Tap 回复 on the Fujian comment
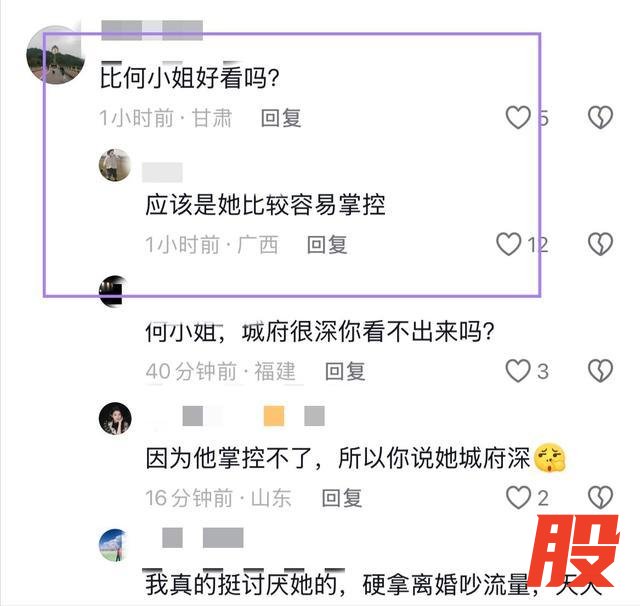640x606 pixels. (345, 371)
